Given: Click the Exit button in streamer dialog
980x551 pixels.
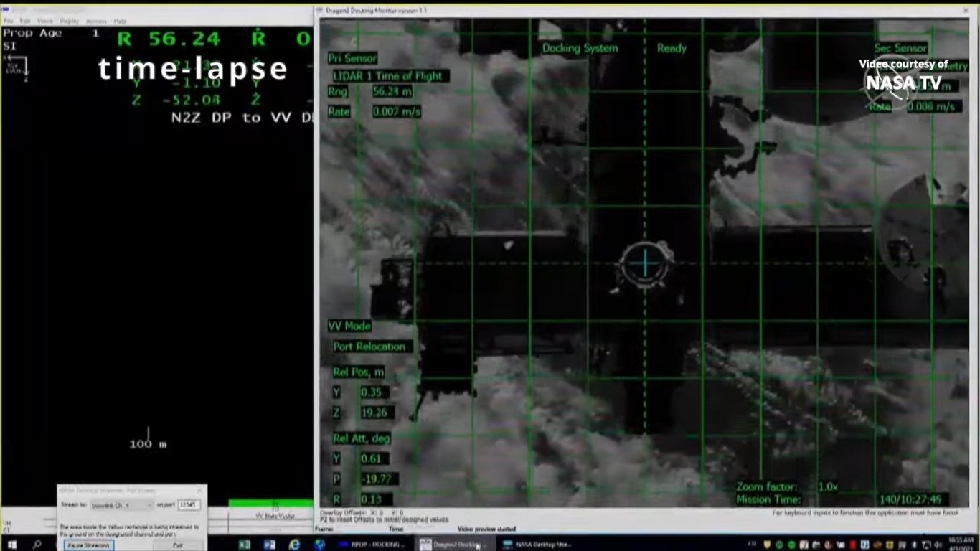Looking at the screenshot, I should coord(178,545).
